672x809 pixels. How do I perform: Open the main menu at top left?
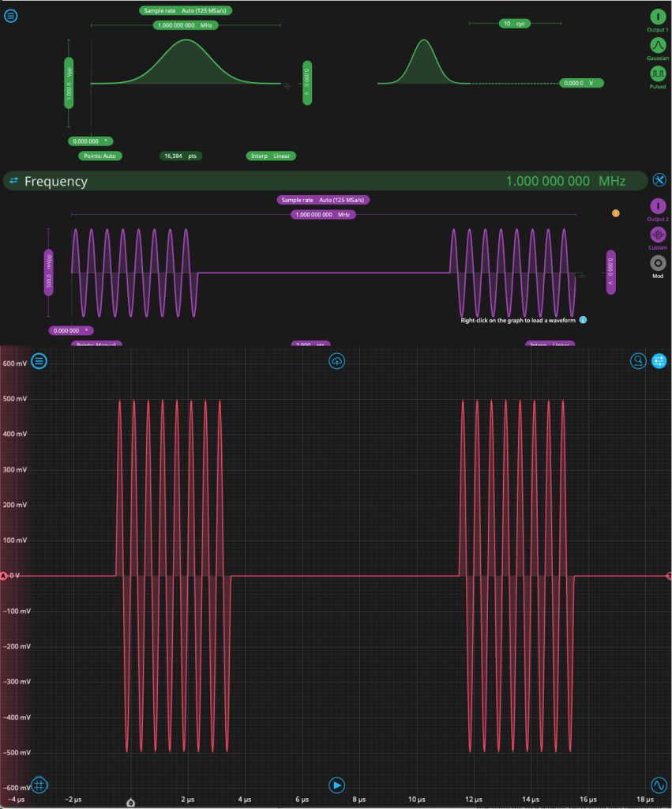(x=11, y=16)
